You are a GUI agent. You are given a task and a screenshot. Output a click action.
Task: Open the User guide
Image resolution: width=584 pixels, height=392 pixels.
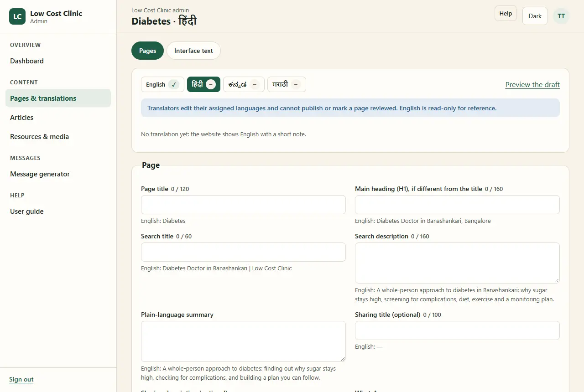tap(58, 211)
